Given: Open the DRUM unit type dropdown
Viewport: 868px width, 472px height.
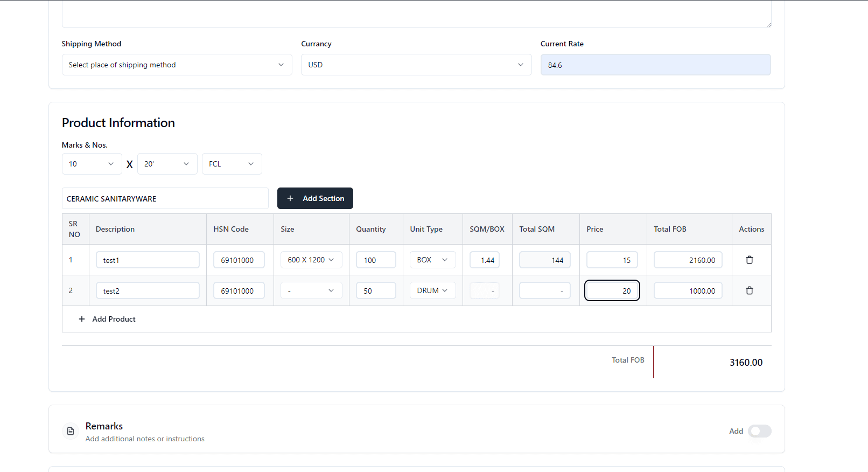Looking at the screenshot, I should click(x=432, y=290).
